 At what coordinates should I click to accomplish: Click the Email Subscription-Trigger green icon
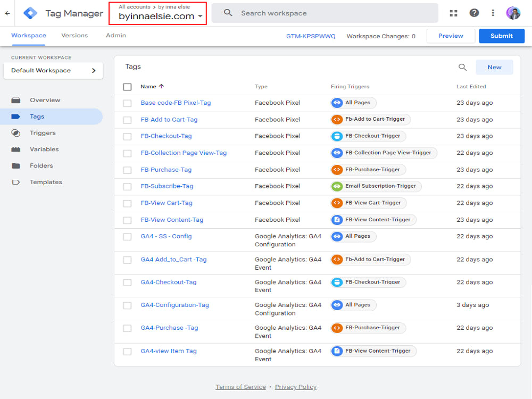coord(337,186)
